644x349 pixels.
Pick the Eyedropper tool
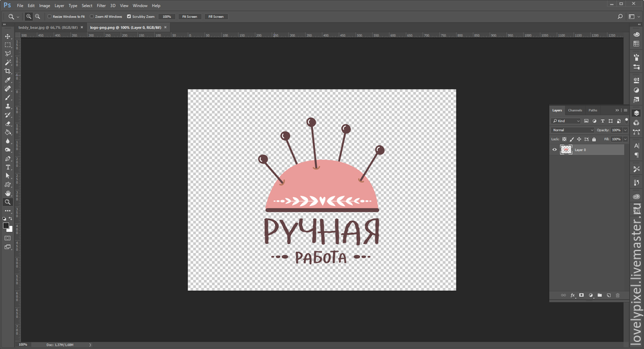pyautogui.click(x=8, y=80)
